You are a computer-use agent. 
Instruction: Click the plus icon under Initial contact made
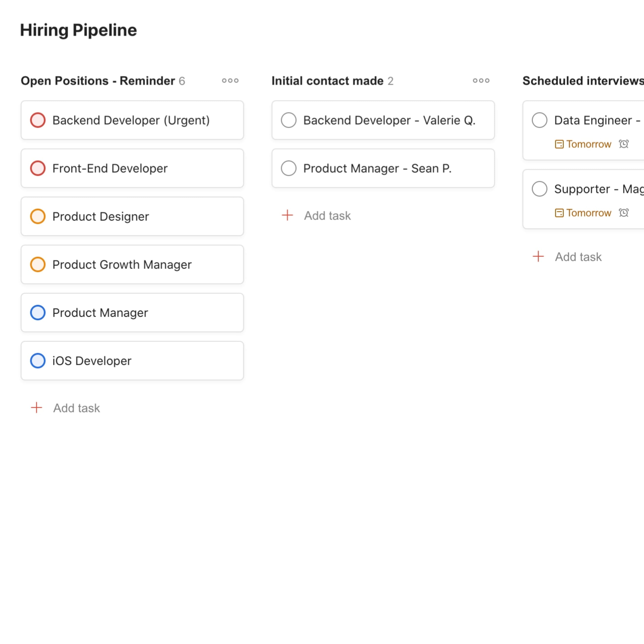[287, 215]
